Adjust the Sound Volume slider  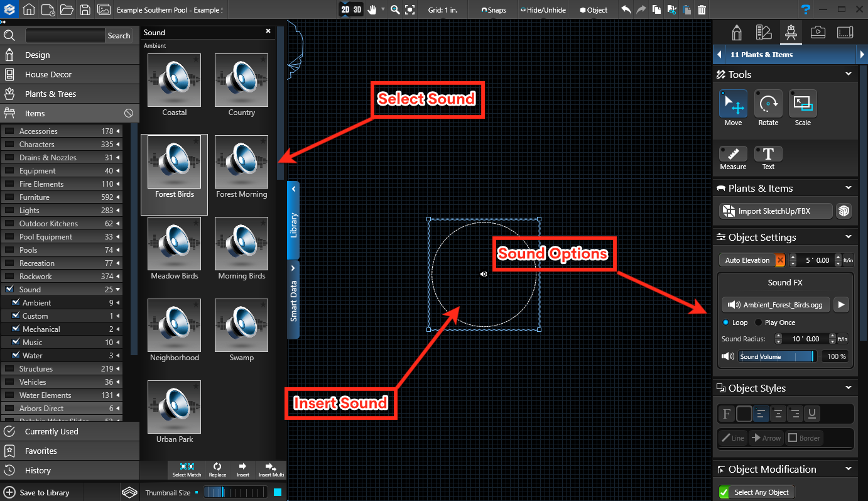click(x=778, y=356)
